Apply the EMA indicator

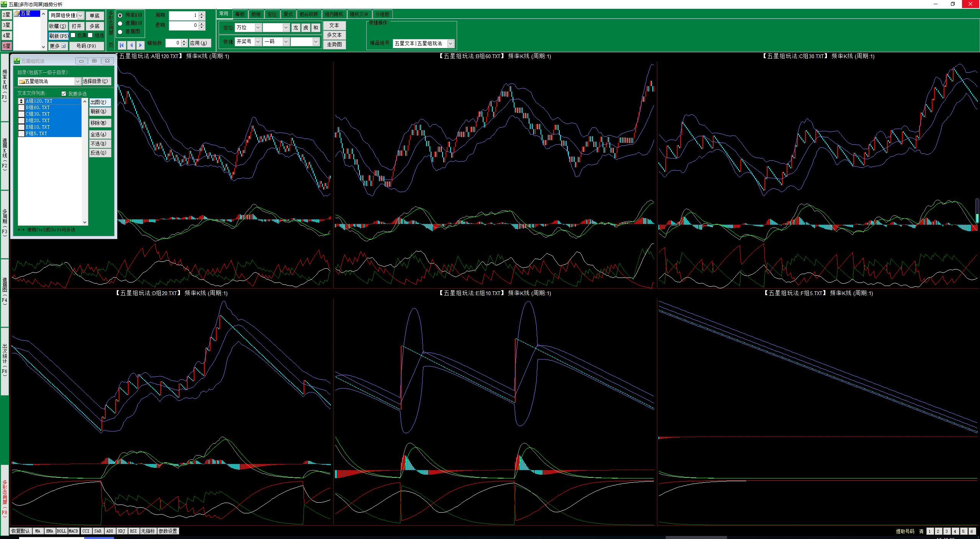(x=50, y=531)
